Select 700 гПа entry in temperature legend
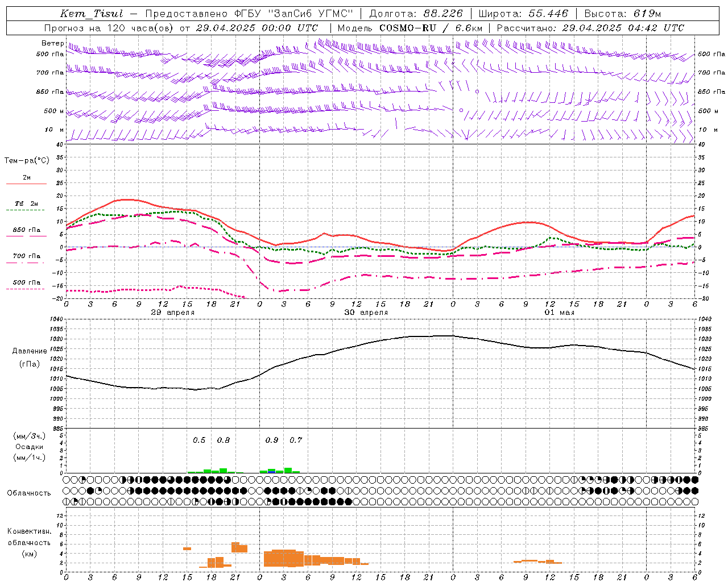Viewport: 728px width, 582px height. [x=27, y=256]
